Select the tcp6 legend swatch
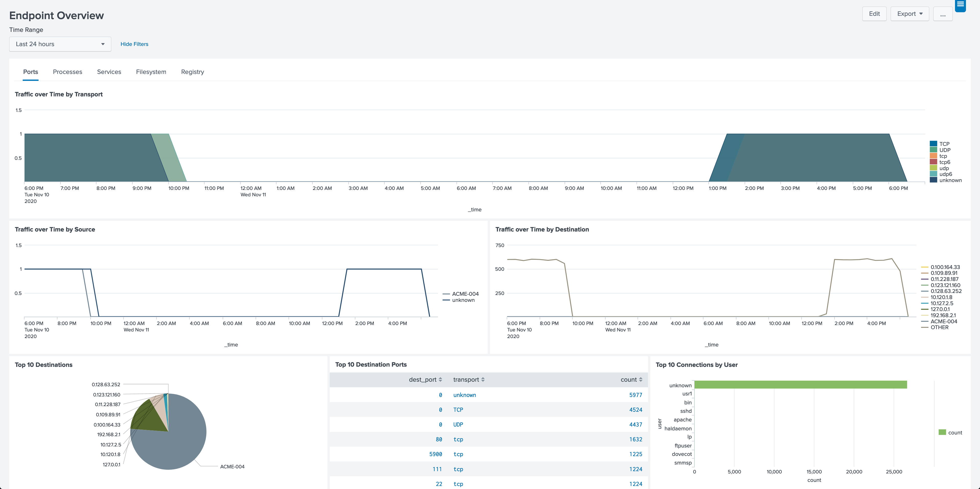Viewport: 980px width, 489px height. tap(933, 162)
